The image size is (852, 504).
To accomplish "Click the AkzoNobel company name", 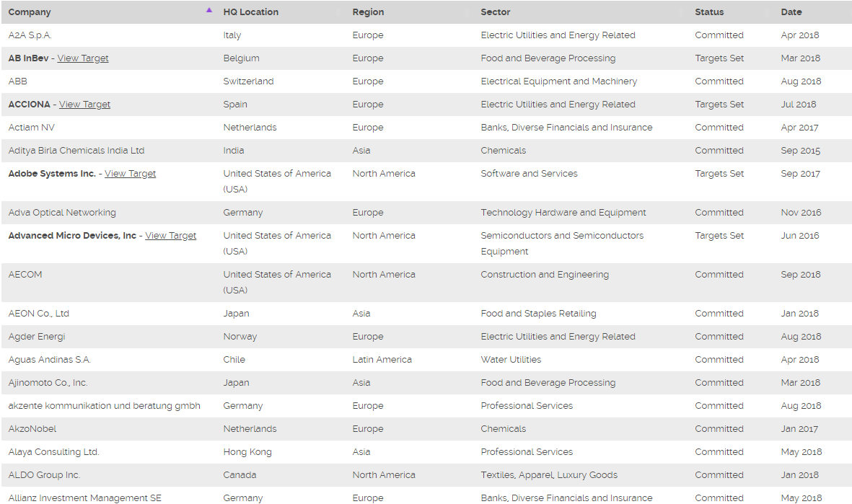I will point(32,429).
